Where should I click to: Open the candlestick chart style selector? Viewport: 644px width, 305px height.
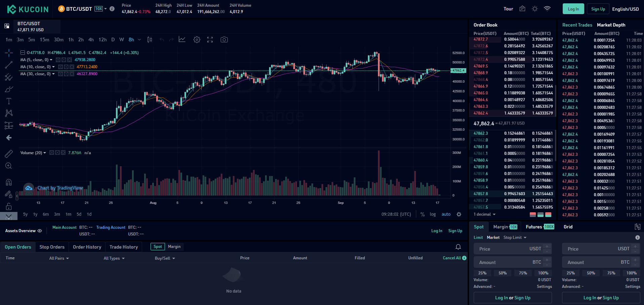coord(150,40)
